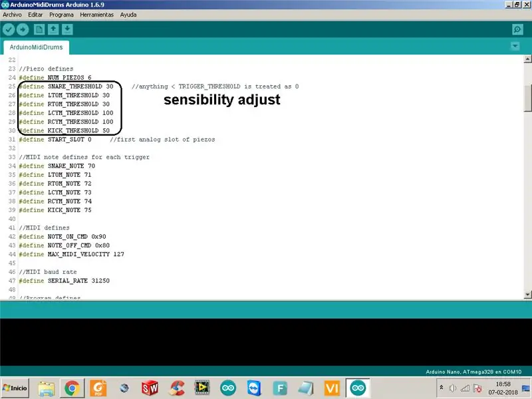Open CCleaner icon in taskbar
This screenshot has height=399, width=532.
point(176,388)
